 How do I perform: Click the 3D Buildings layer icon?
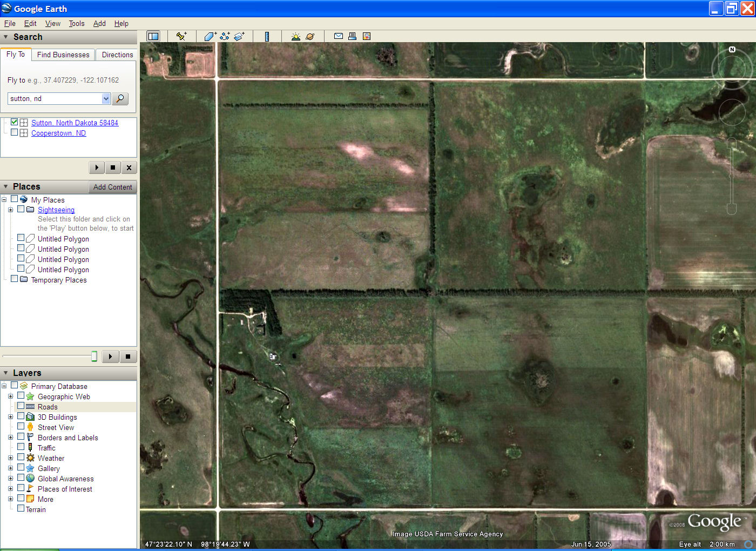(x=30, y=417)
